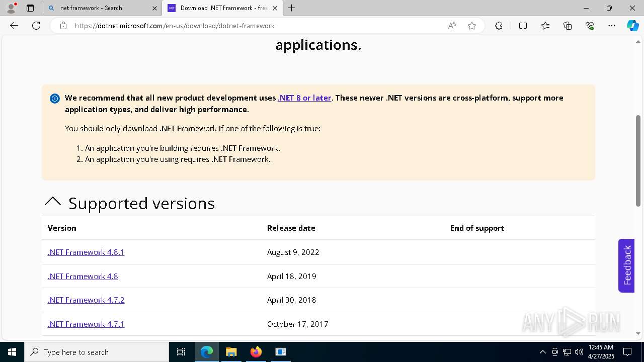Open .NET Framework 4.7.2 link
The width and height of the screenshot is (644, 362).
[86, 300]
